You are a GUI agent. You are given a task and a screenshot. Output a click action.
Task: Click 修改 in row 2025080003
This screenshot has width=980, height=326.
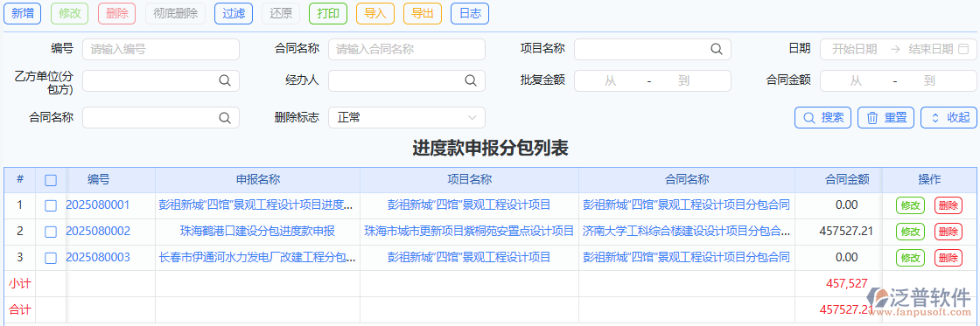910,257
